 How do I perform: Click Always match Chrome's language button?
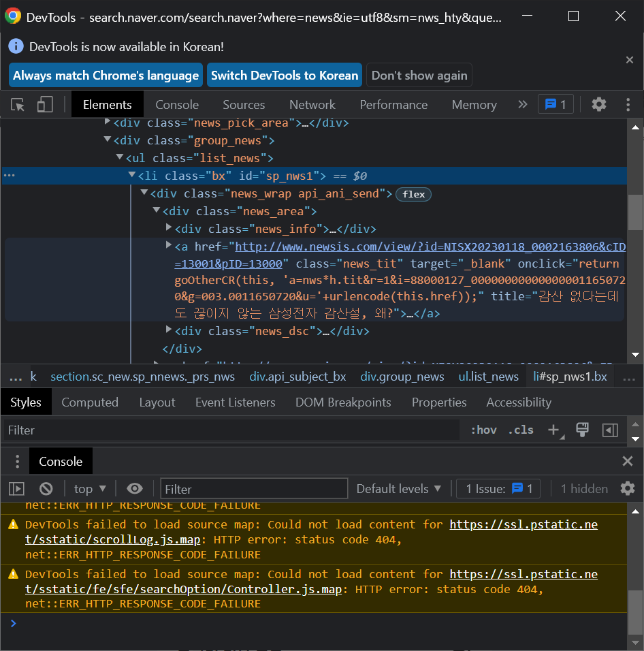(106, 75)
